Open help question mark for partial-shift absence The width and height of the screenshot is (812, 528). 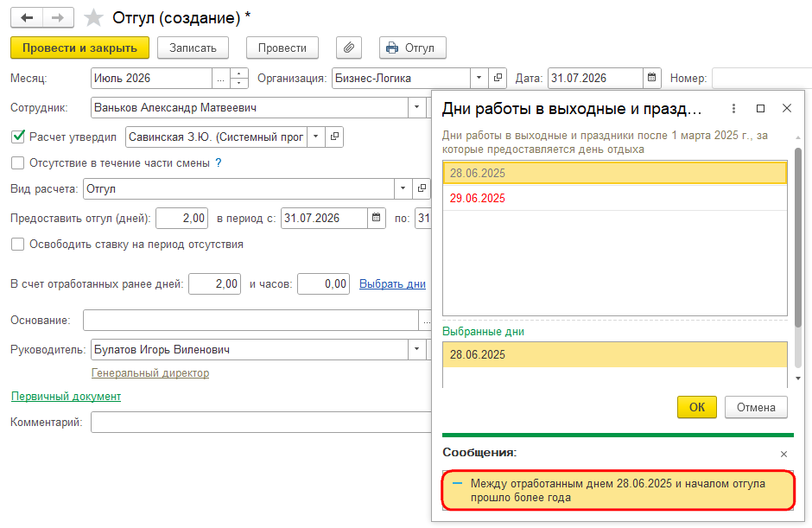point(219,162)
